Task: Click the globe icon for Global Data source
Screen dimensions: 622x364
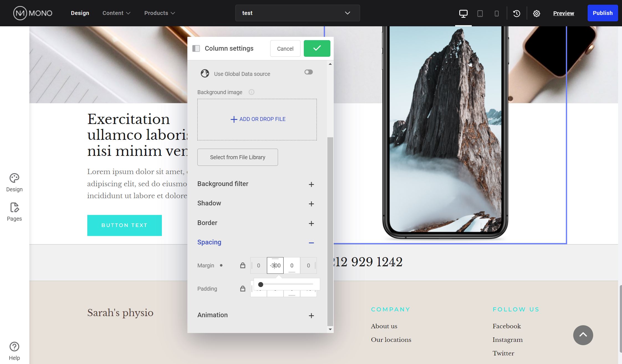Action: coord(205,73)
